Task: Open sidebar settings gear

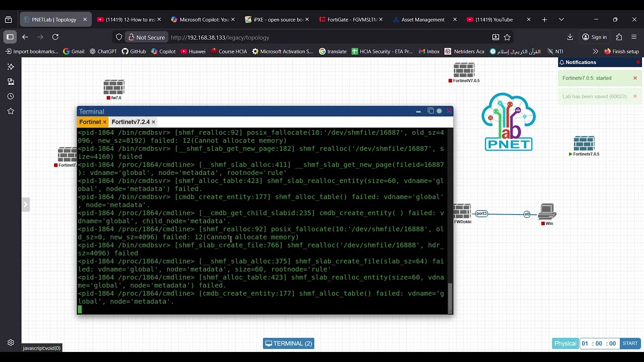Action: tap(11, 343)
